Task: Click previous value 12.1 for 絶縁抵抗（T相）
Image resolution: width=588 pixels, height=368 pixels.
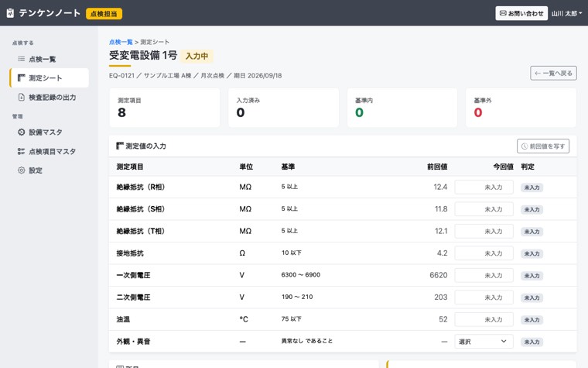Action: click(441, 231)
